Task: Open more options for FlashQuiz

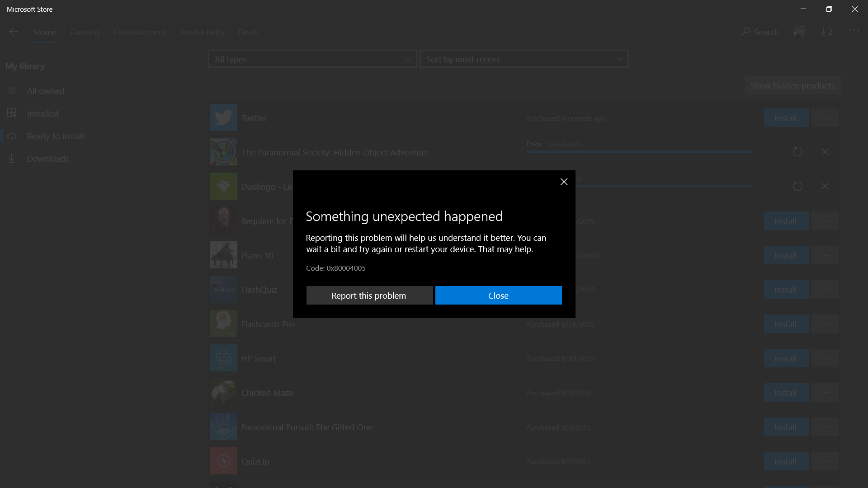Action: click(825, 290)
